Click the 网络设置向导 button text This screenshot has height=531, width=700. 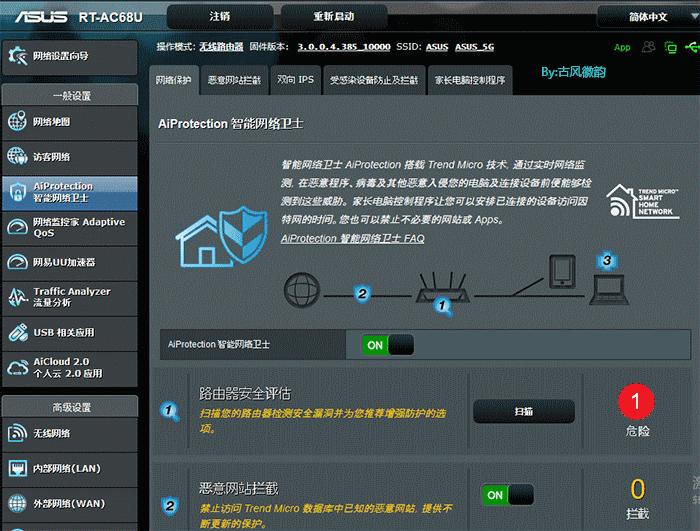tap(61, 56)
